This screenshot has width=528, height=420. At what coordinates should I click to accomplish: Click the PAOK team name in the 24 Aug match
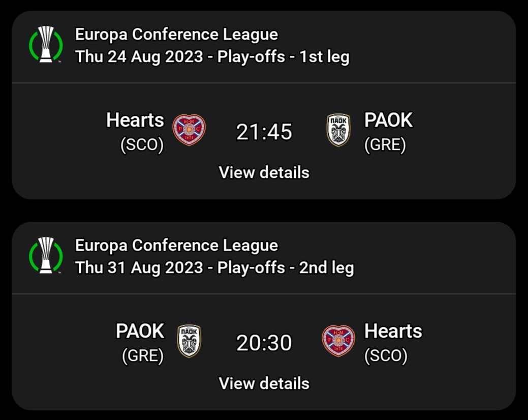point(388,121)
